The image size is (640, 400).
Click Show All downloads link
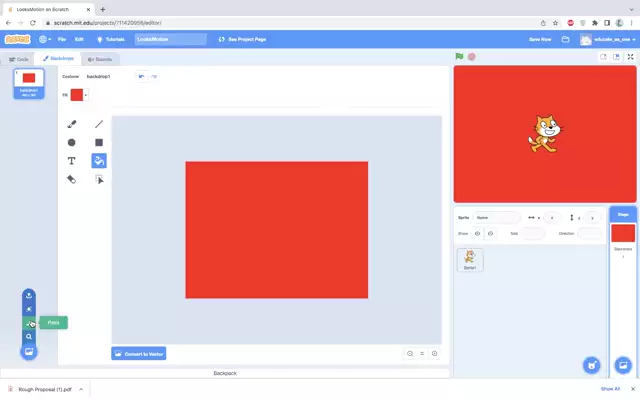[x=610, y=389]
